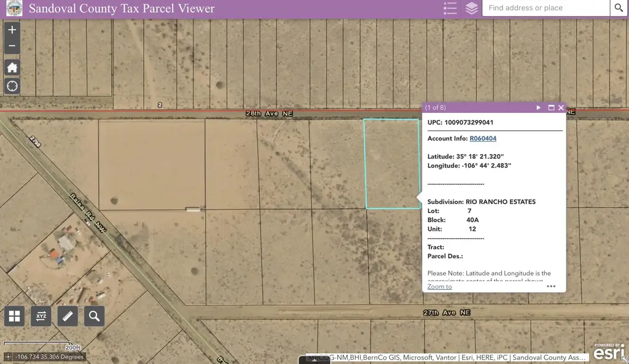Focus the Find address or place field
Viewport: 629px width, 364px height.
[x=545, y=8]
